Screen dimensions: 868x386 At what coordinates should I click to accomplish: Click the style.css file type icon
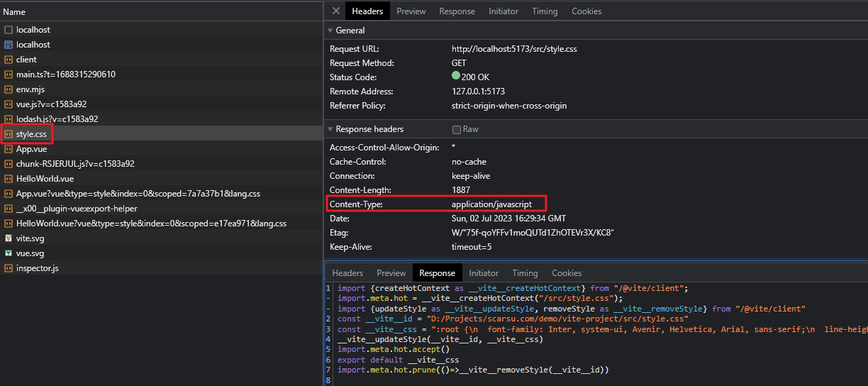click(x=9, y=134)
